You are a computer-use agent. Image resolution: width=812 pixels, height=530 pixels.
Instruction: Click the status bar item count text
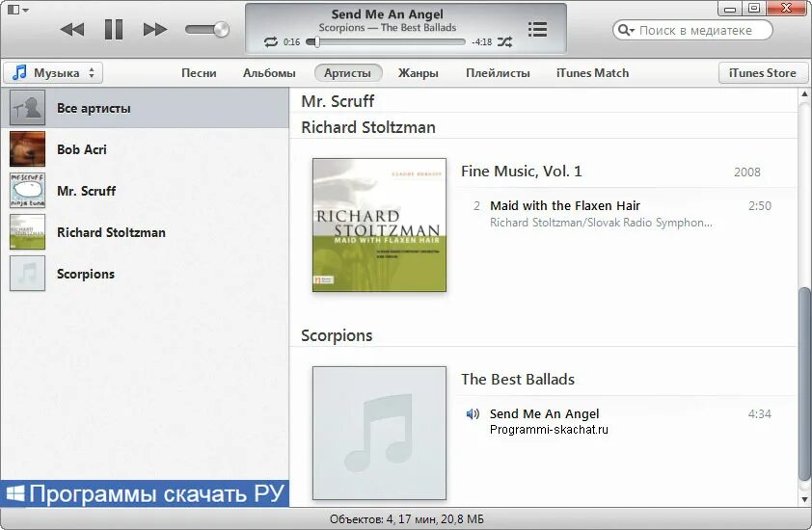407,518
